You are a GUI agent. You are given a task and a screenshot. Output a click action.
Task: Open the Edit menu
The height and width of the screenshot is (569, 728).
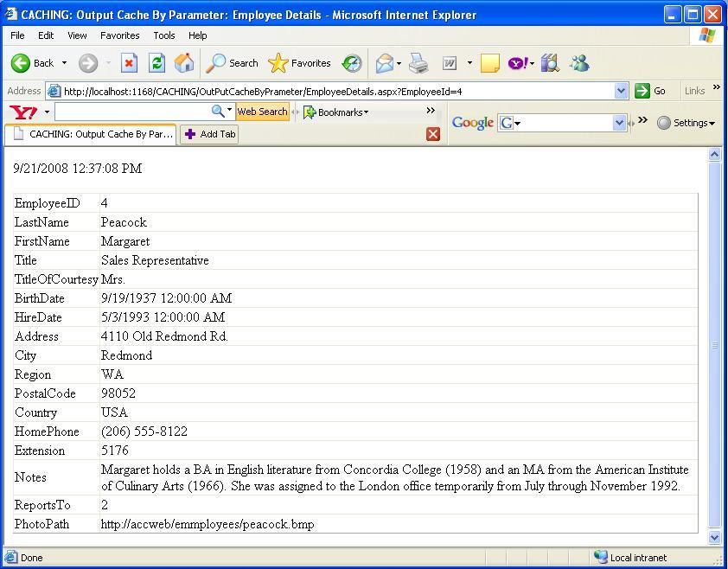pos(46,35)
